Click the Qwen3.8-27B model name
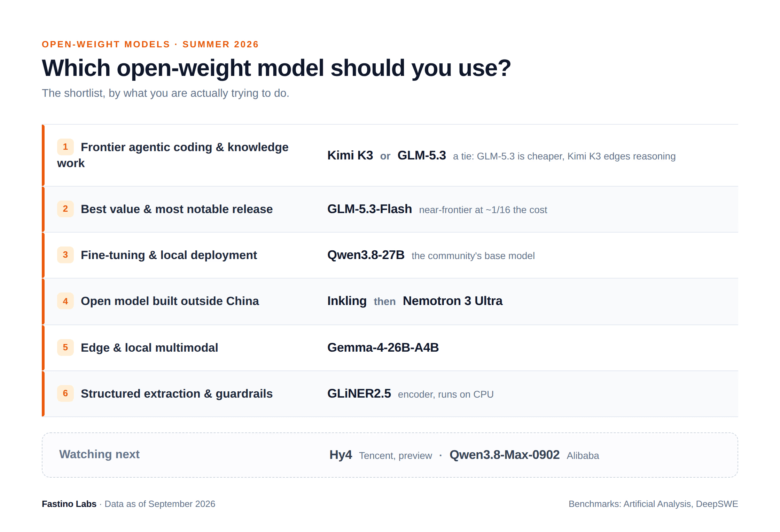This screenshot has height=532, width=780. coord(366,255)
